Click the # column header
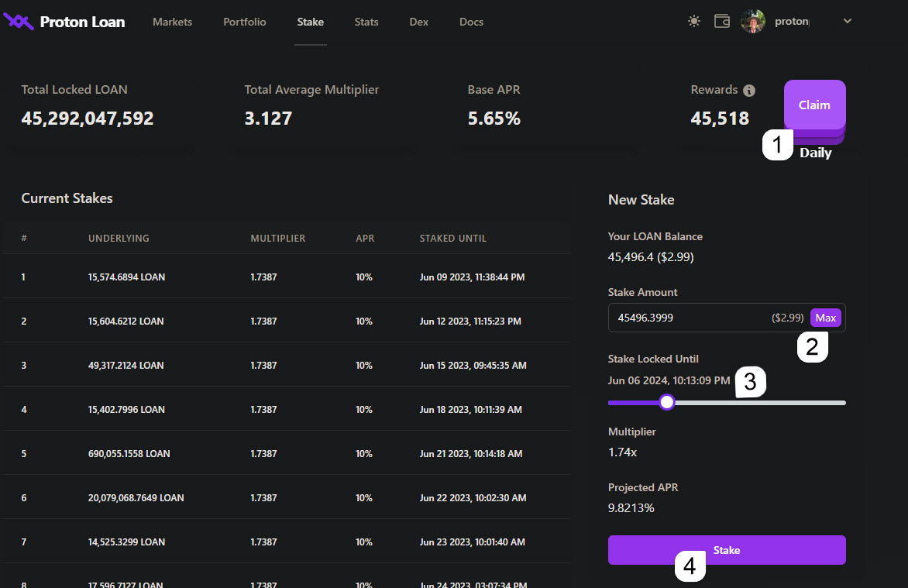Viewport: 908px width, 588px height. tap(24, 238)
